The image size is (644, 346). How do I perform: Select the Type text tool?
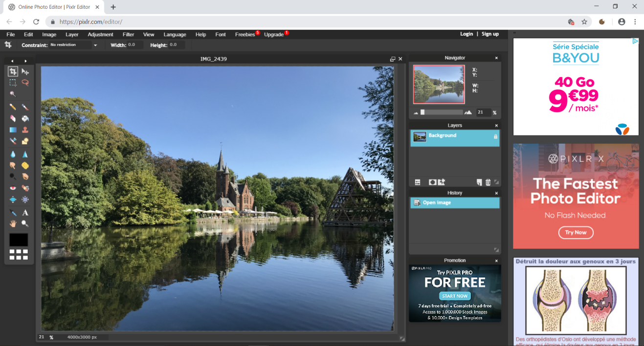pos(25,213)
